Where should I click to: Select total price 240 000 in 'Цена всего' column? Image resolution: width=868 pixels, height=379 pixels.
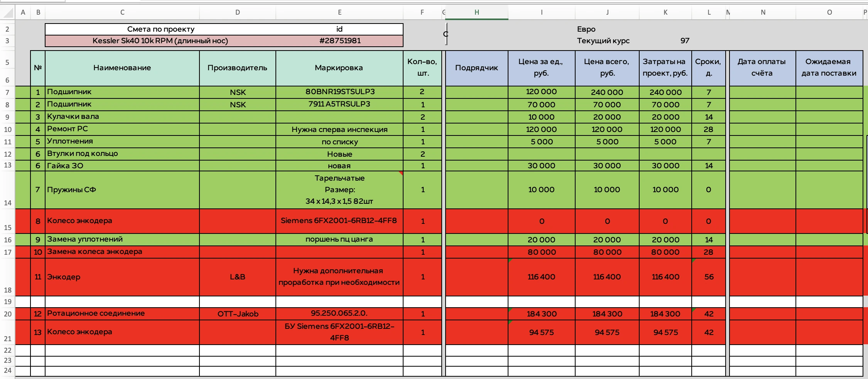pos(607,92)
